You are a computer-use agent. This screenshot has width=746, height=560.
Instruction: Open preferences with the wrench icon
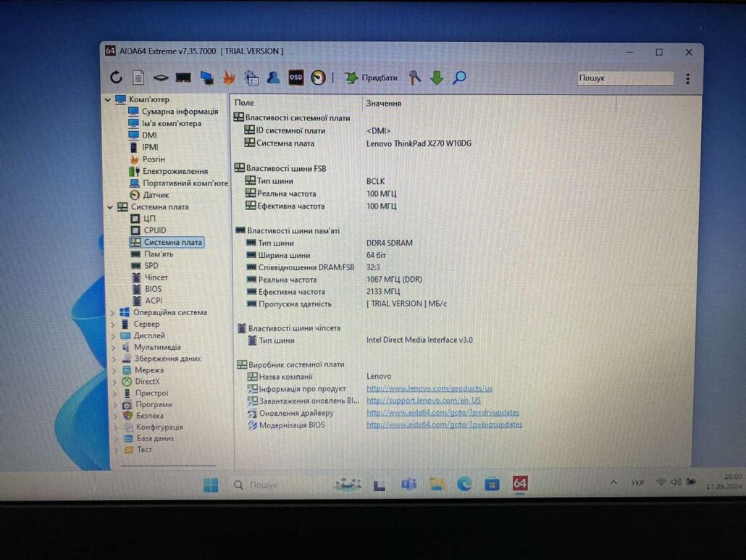414,78
